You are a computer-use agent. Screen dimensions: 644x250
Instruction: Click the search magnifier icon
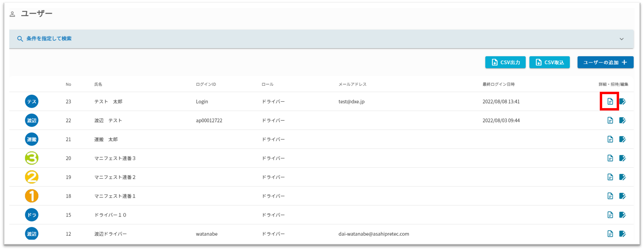[20, 39]
